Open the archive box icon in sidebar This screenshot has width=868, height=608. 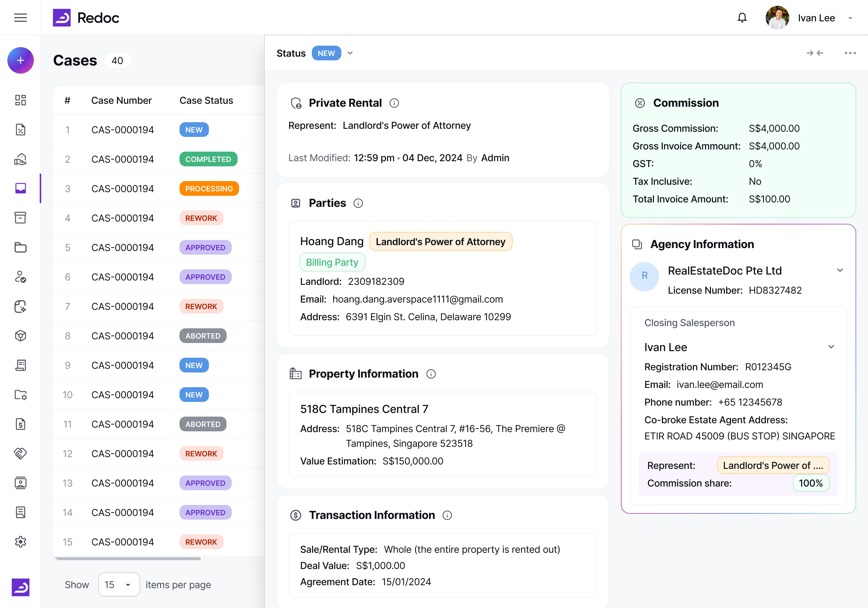click(x=21, y=218)
